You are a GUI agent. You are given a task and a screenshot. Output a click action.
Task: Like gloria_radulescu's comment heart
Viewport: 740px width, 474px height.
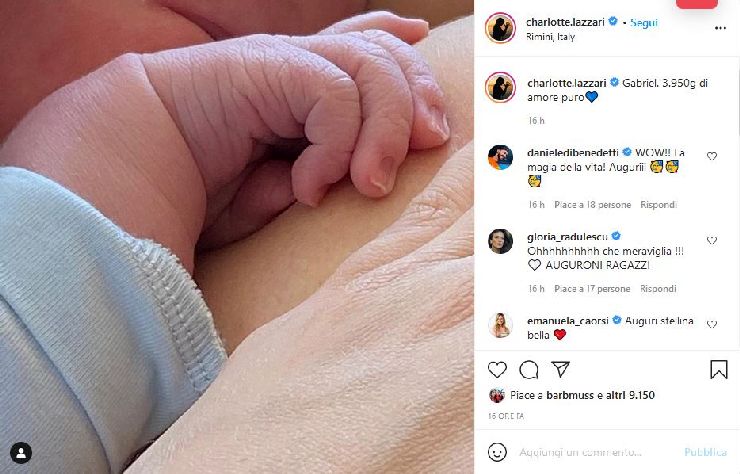712,240
